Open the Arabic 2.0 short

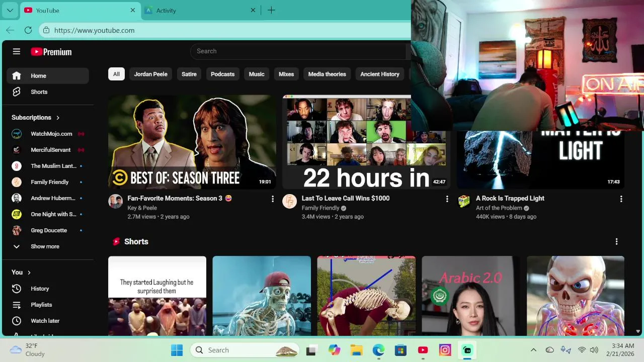pyautogui.click(x=471, y=296)
